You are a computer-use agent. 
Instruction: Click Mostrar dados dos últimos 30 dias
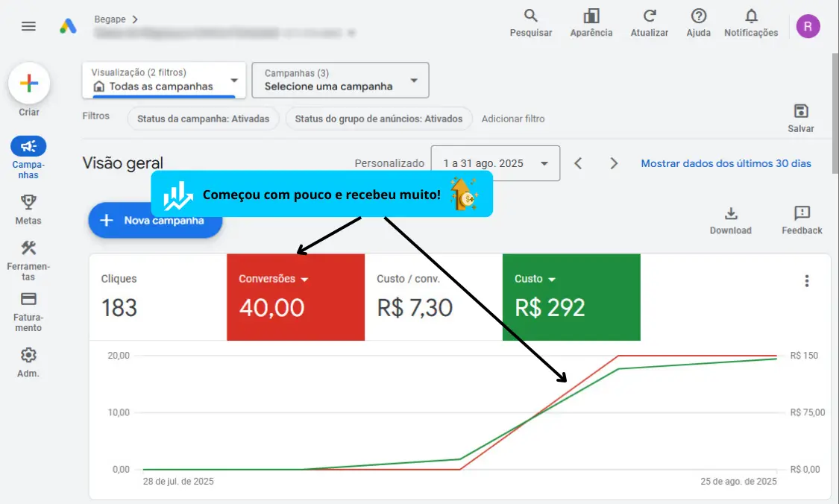click(726, 163)
